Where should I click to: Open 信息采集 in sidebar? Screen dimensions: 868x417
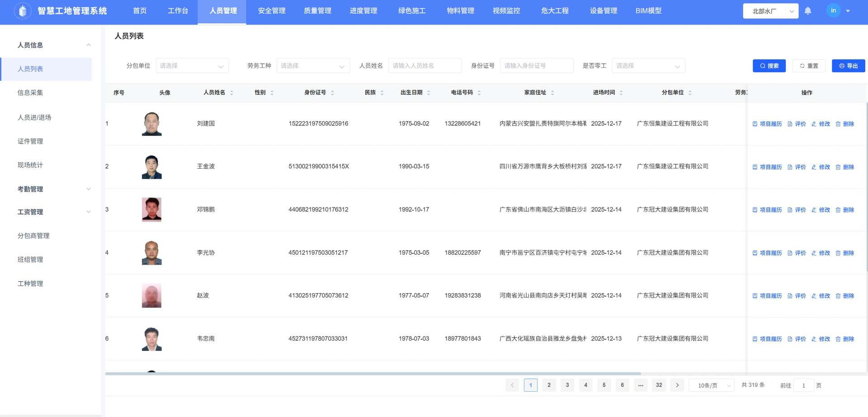click(x=30, y=93)
